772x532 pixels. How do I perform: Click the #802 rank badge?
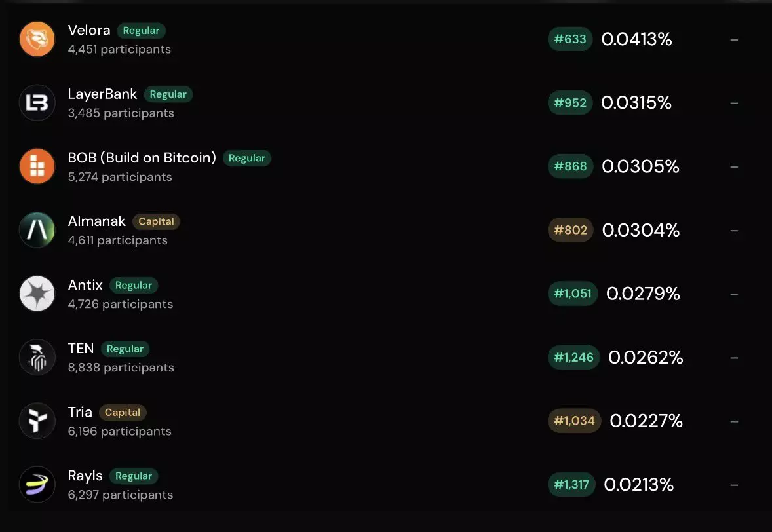point(570,230)
